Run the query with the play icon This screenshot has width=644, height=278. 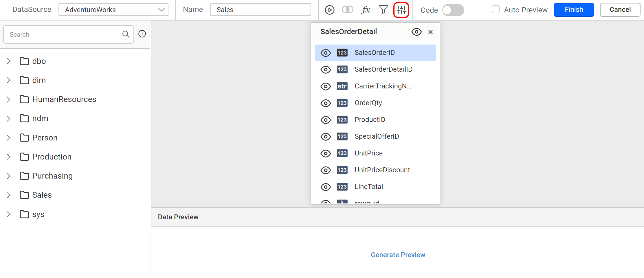329,10
